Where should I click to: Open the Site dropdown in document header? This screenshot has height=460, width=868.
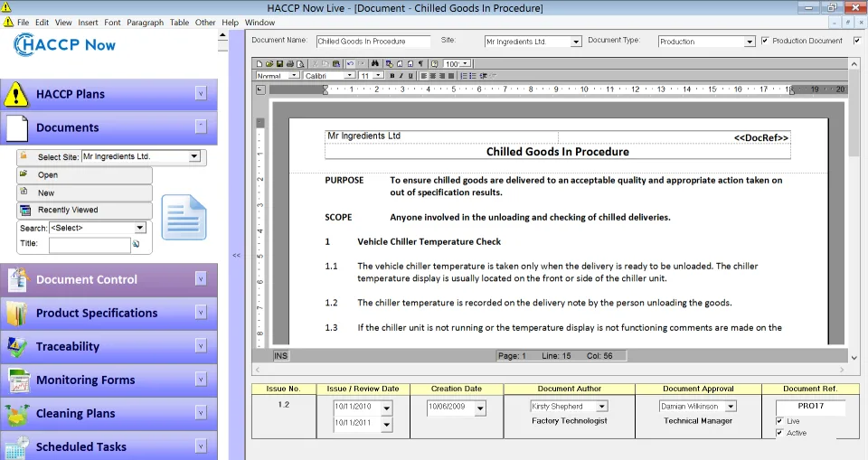[576, 42]
